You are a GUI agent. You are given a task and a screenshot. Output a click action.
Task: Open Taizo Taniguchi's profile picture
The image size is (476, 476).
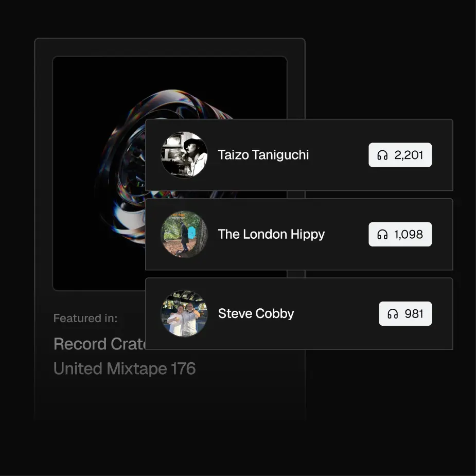(x=184, y=155)
